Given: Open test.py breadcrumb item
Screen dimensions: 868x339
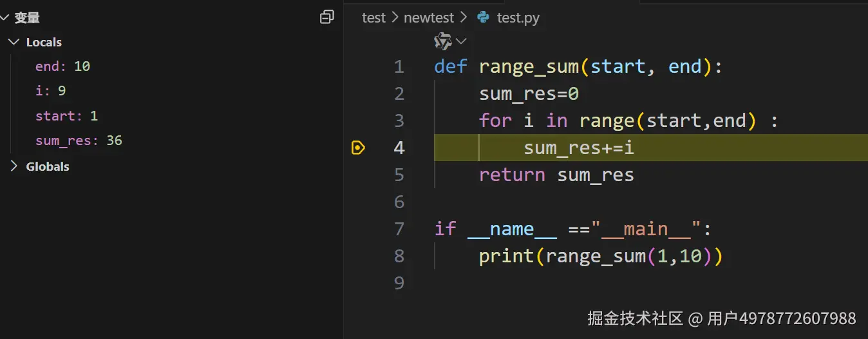Looking at the screenshot, I should click(x=518, y=17).
